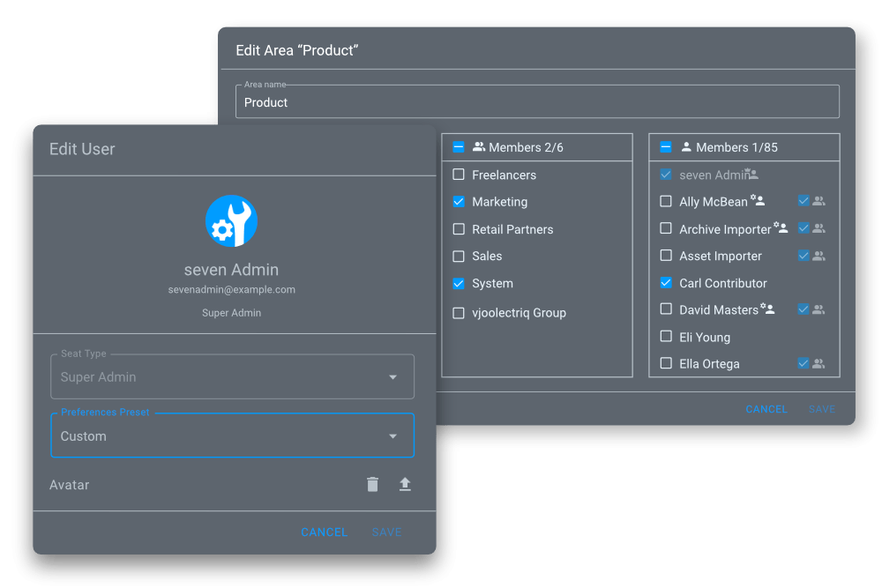This screenshot has height=588, width=882.
Task: Click the Area name input field
Action: coord(536,102)
